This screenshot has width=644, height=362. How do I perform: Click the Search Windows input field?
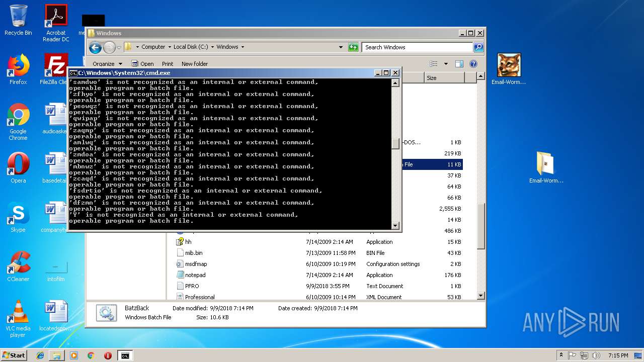coord(418,47)
